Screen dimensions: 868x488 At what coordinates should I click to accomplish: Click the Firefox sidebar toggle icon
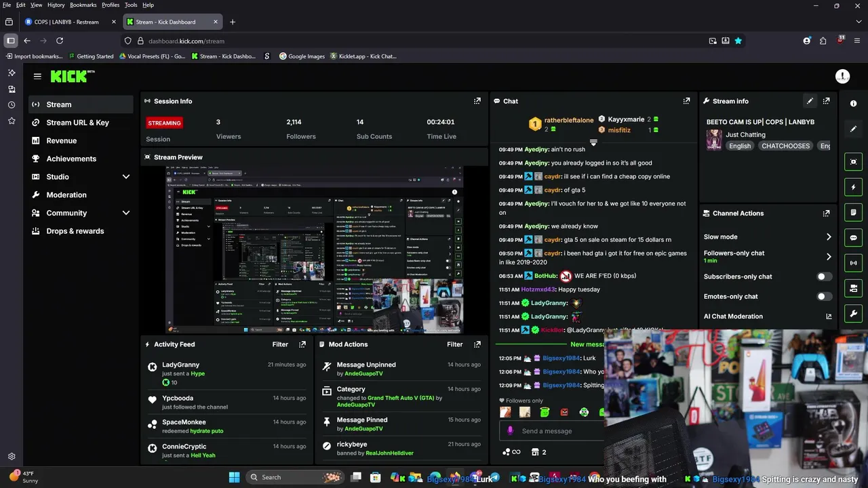(x=11, y=41)
